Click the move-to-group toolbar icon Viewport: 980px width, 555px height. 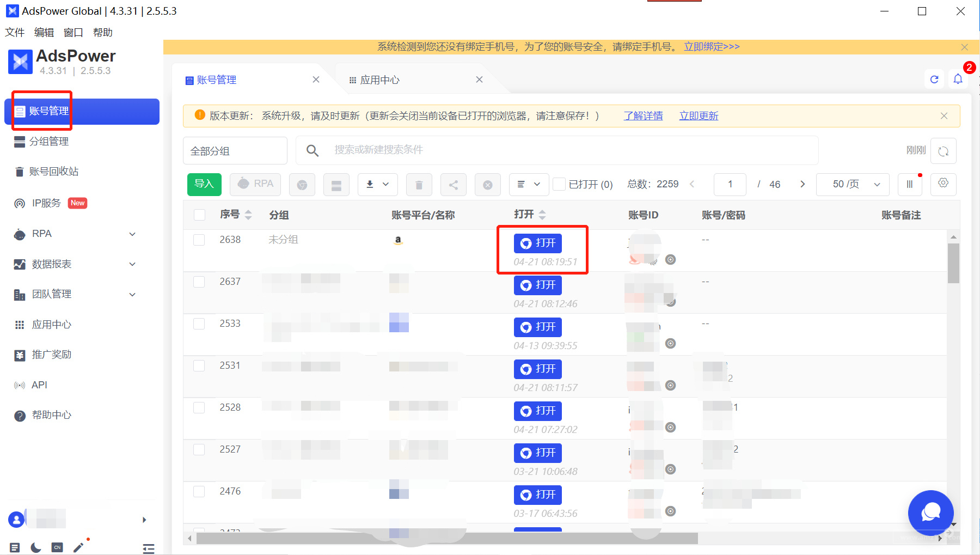tap(336, 185)
